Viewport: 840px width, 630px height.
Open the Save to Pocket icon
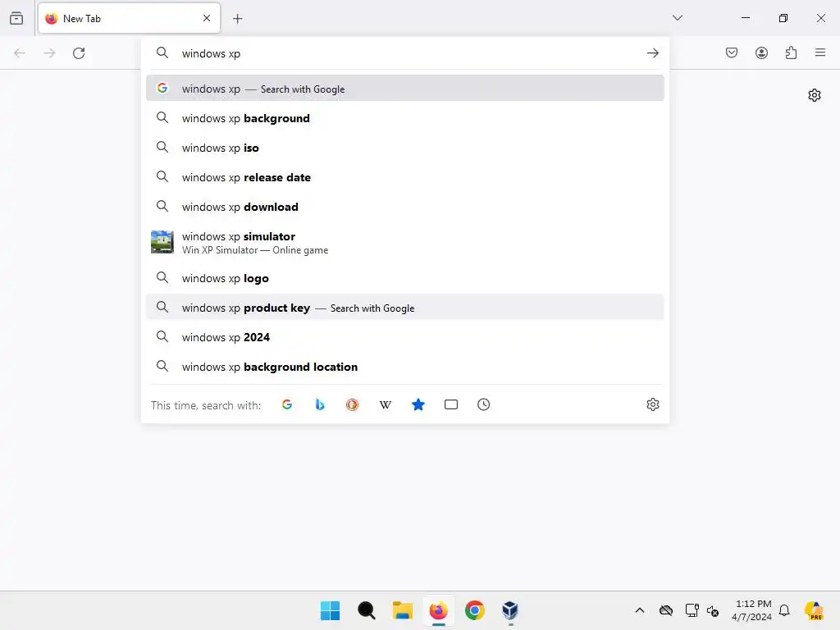coord(732,52)
